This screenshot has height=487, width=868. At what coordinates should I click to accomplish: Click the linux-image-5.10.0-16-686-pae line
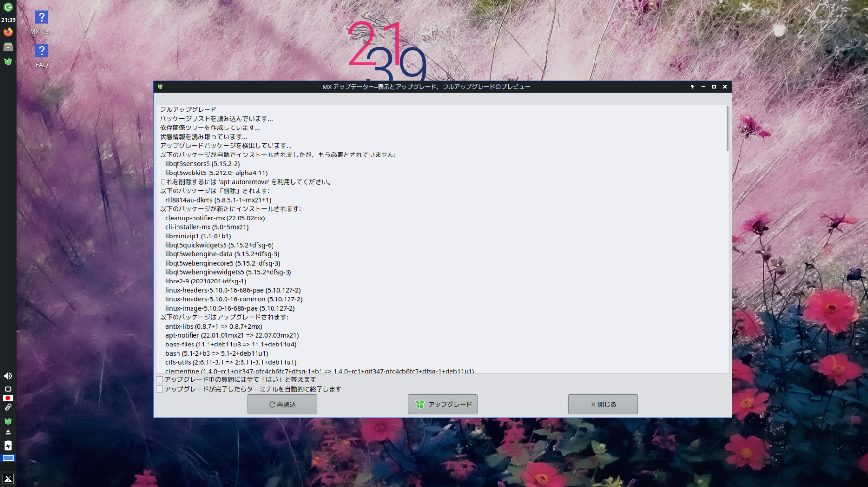coord(230,309)
